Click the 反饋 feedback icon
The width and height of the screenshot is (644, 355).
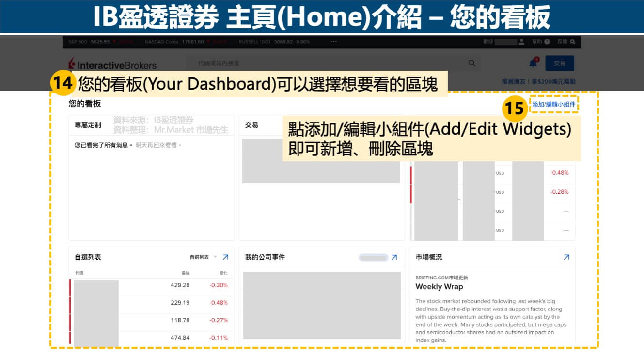572,42
